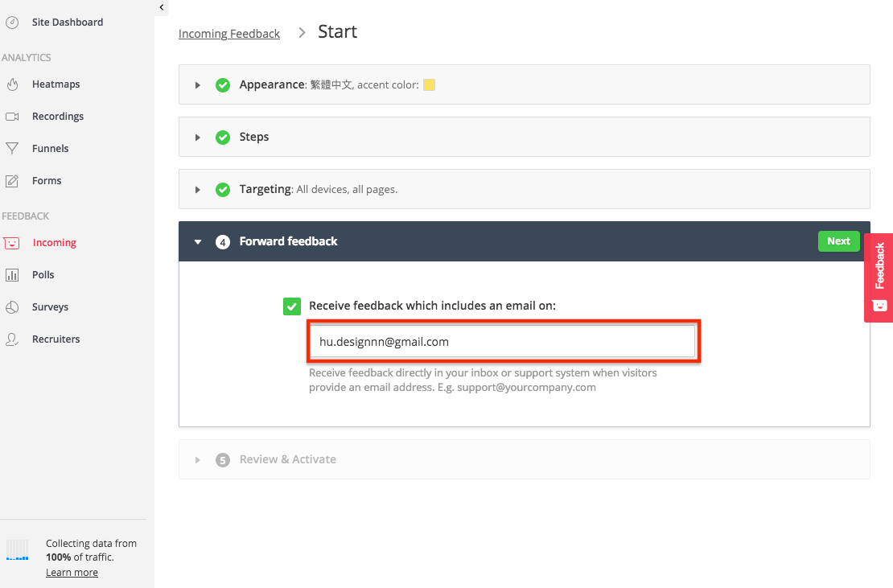Open the Surveys pie chart icon
Viewport: 893px width, 588px height.
12,307
